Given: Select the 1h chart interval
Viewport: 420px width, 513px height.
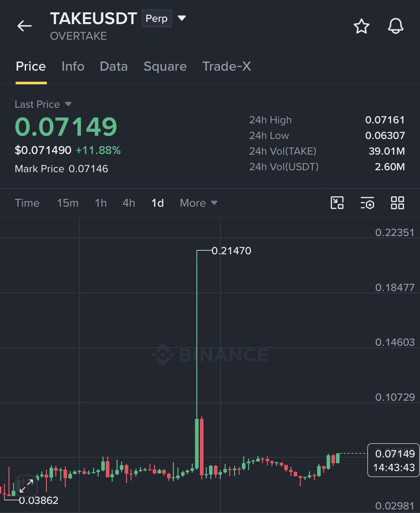Looking at the screenshot, I should (101, 203).
